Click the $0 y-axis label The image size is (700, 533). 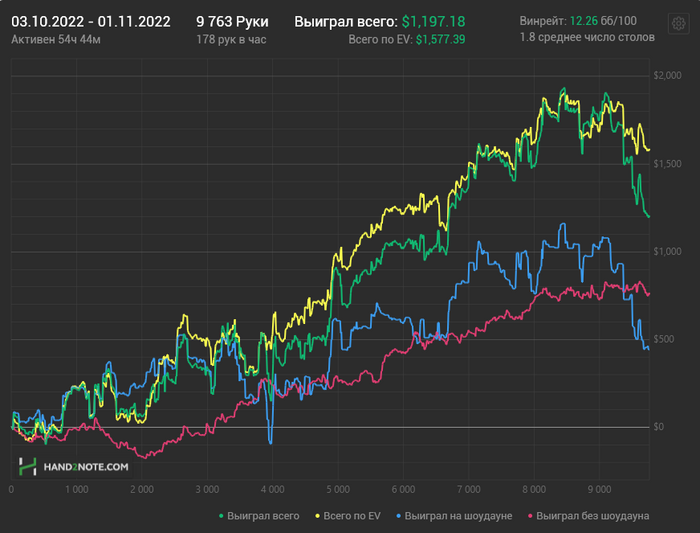tap(658, 427)
